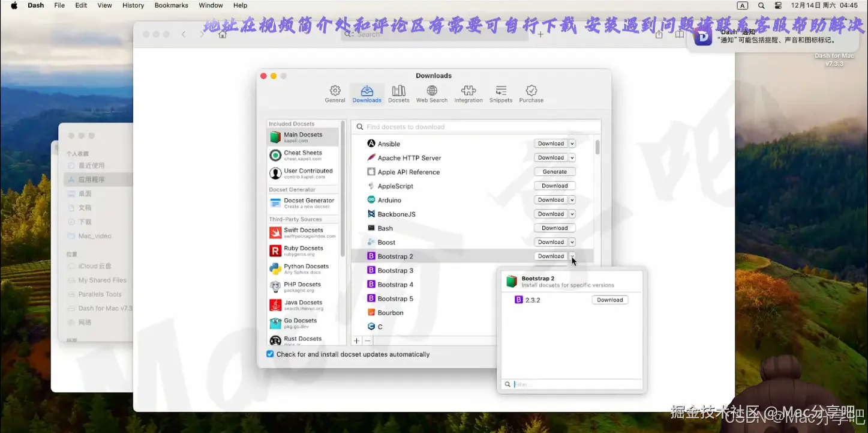Click the Ansible docset icon
Screen dimensions: 868x433
click(371, 144)
